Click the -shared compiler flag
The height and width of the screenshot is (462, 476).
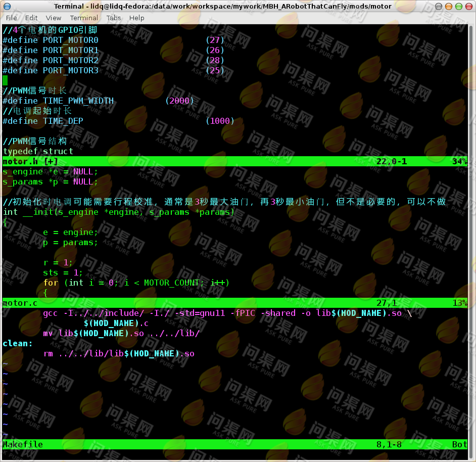pyautogui.click(x=278, y=313)
